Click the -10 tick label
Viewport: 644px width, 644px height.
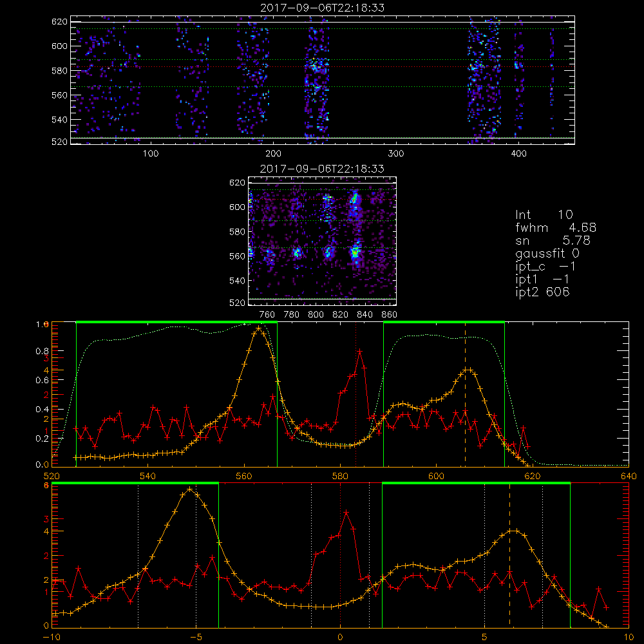pos(52,637)
